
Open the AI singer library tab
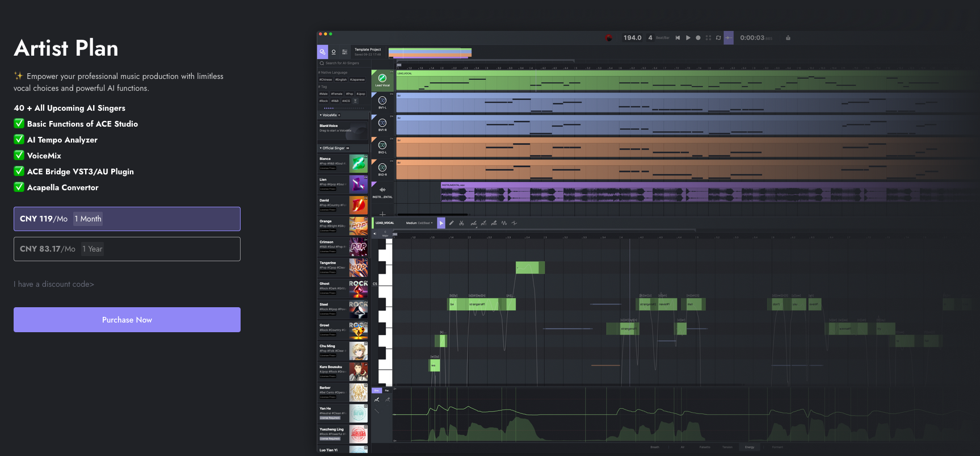(322, 52)
